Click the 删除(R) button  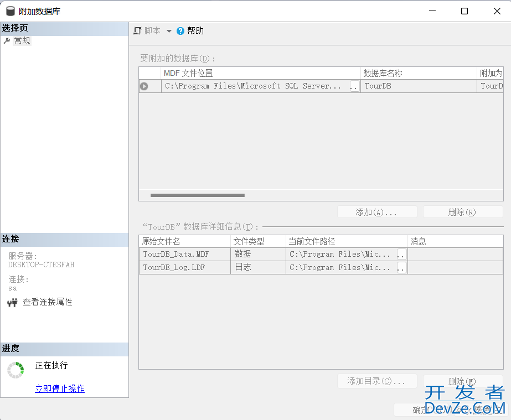tap(463, 212)
